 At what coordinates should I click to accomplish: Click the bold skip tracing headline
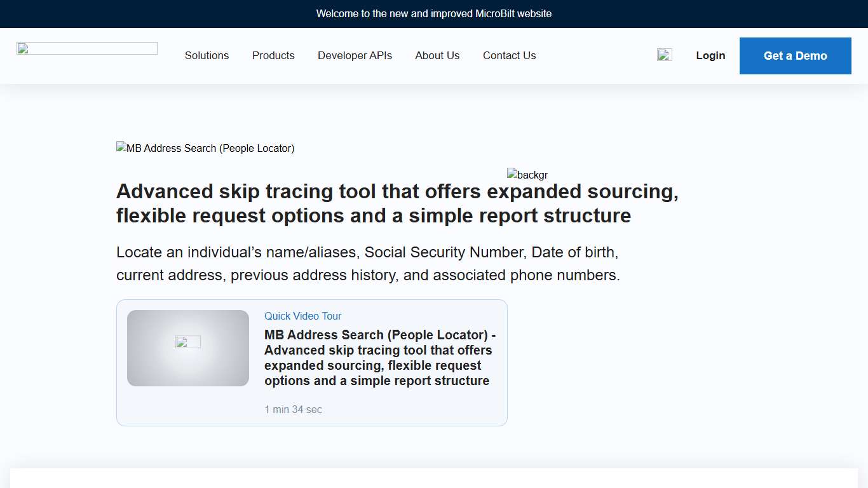[398, 203]
